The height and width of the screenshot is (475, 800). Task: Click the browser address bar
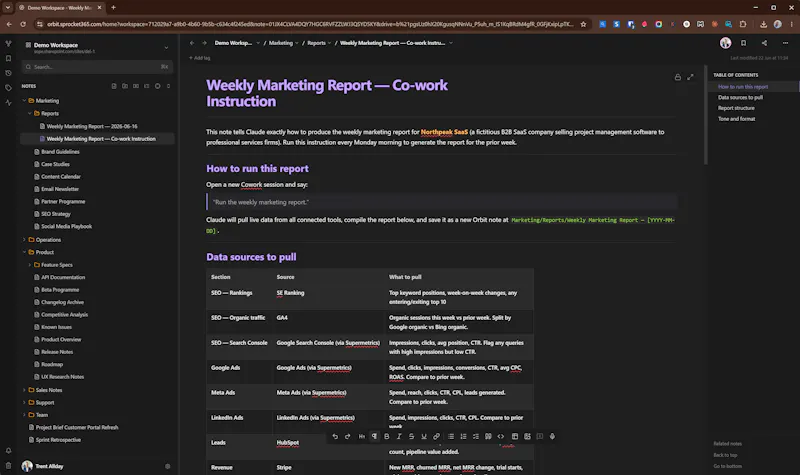click(x=309, y=24)
